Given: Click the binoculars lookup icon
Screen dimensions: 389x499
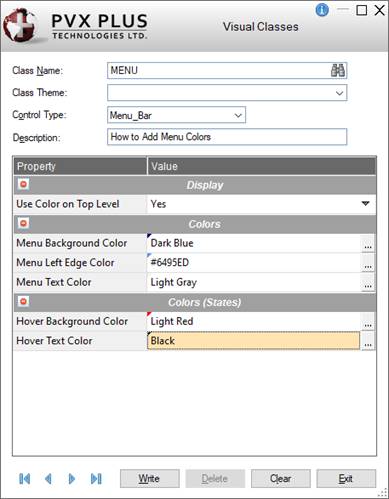Looking at the screenshot, I should click(x=338, y=70).
